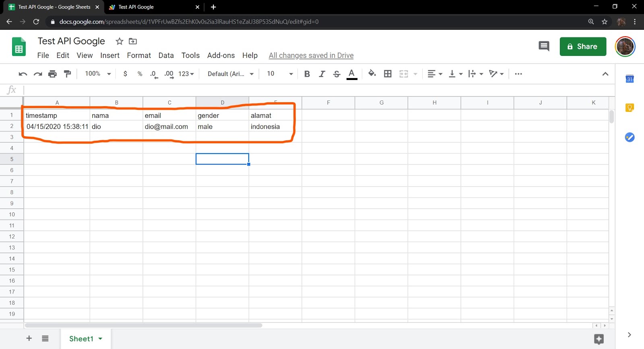Viewport: 644px width, 349px height.
Task: Click the Merge cells icon
Action: click(404, 74)
